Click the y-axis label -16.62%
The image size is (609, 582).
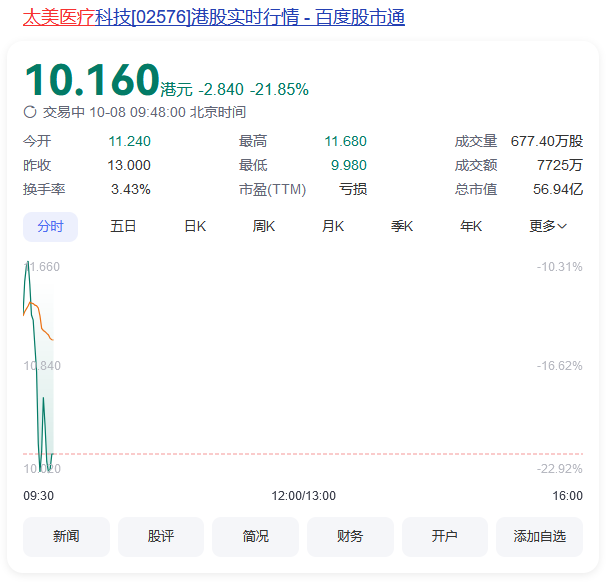559,366
